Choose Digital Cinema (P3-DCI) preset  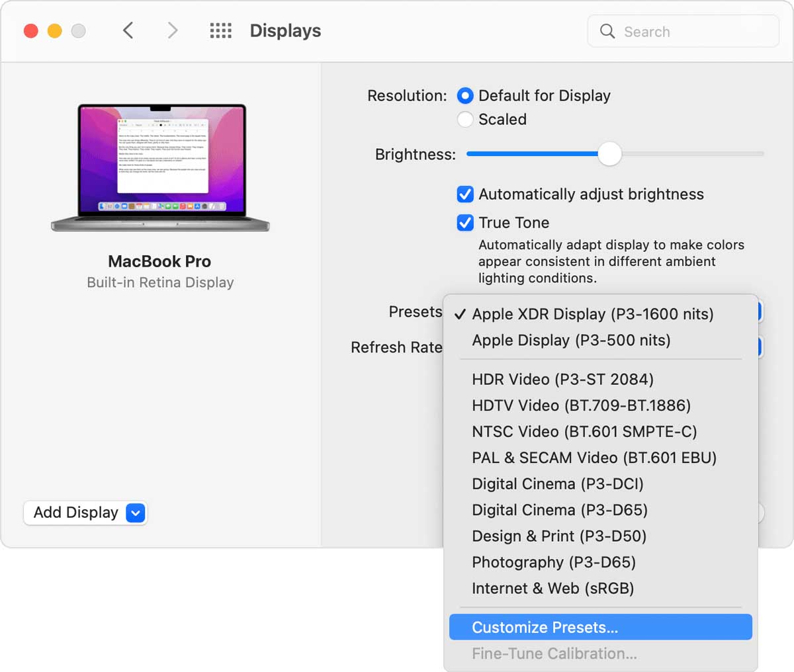click(601, 484)
